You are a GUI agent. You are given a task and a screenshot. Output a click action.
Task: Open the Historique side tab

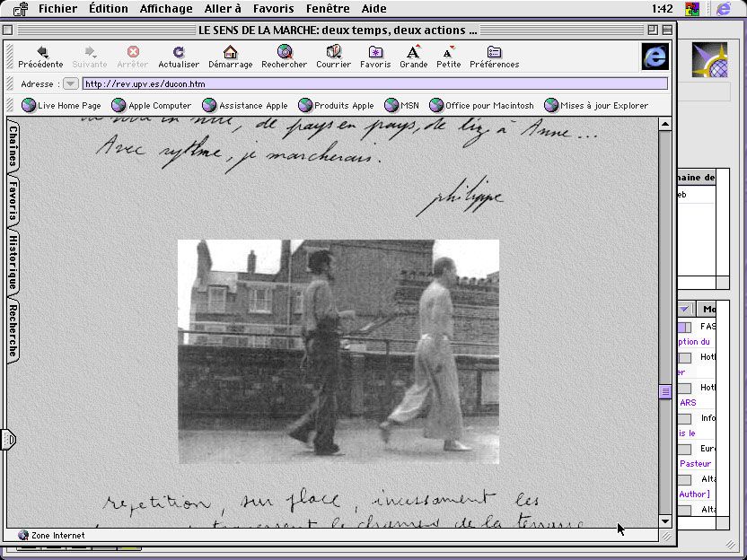pyautogui.click(x=13, y=262)
